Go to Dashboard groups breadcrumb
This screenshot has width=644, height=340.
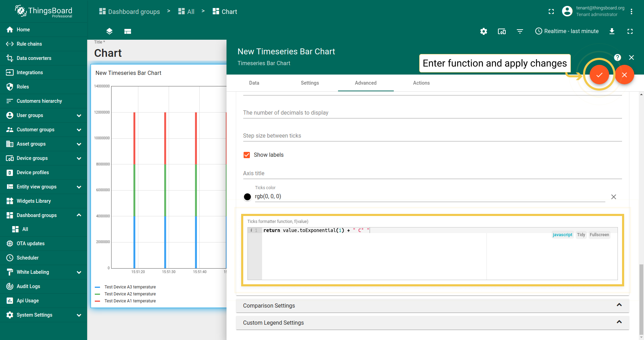pos(129,11)
